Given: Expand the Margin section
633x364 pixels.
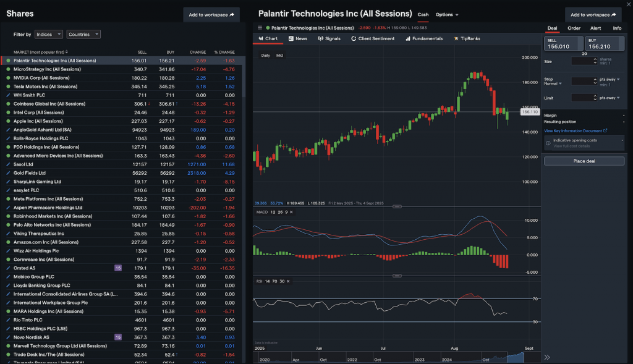Looking at the screenshot, I should click(x=623, y=116).
